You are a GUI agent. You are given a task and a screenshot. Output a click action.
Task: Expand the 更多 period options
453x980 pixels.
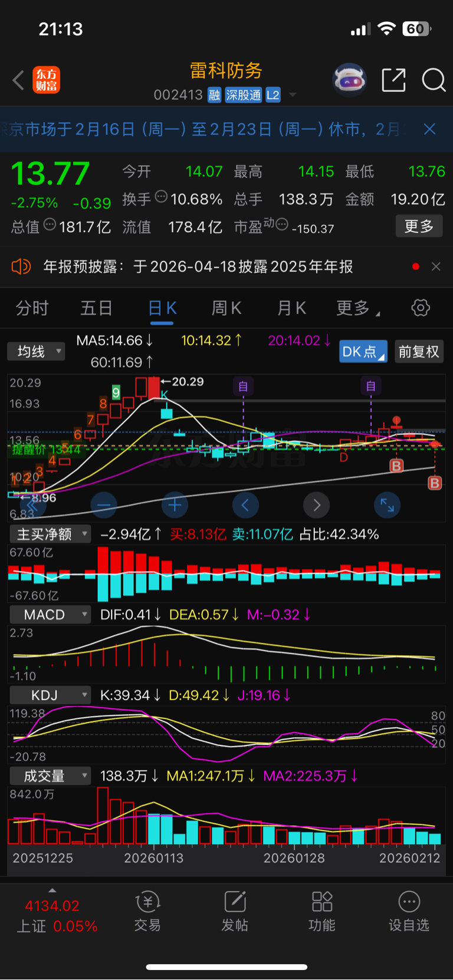pyautogui.click(x=357, y=308)
